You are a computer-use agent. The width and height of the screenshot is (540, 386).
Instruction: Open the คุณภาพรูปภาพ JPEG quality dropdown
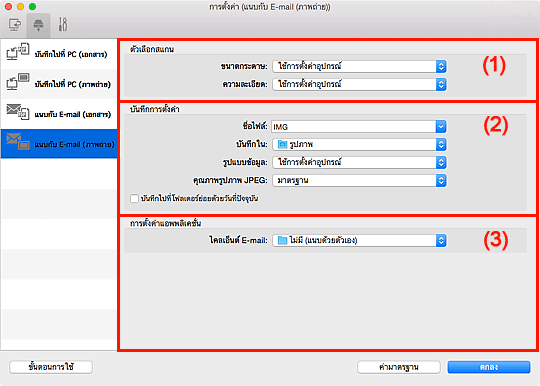359,180
